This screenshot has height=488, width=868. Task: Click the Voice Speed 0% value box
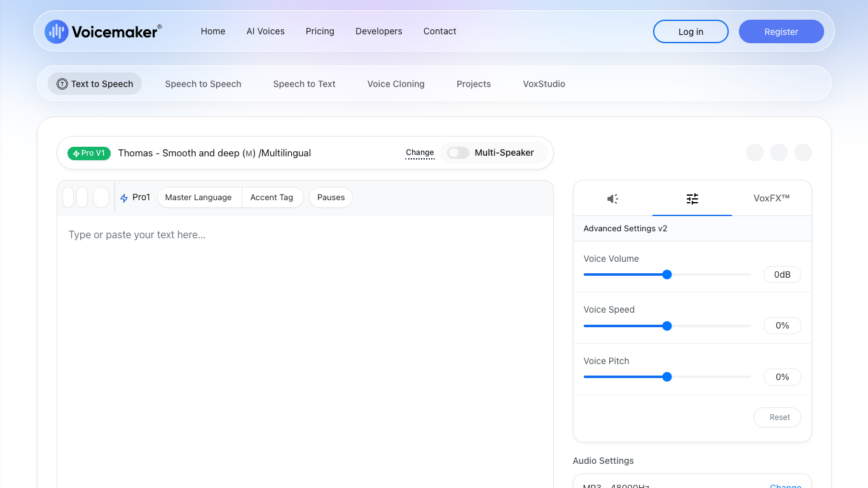pos(782,325)
